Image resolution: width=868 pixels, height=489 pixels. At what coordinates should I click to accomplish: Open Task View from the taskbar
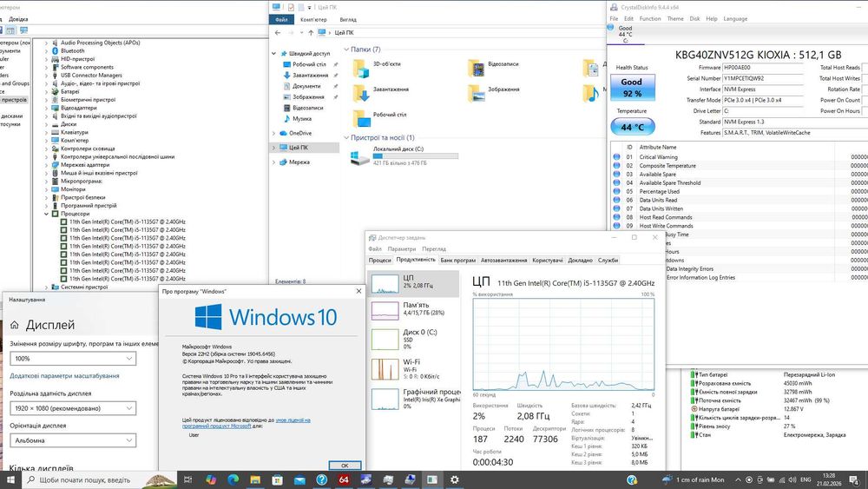pos(187,479)
